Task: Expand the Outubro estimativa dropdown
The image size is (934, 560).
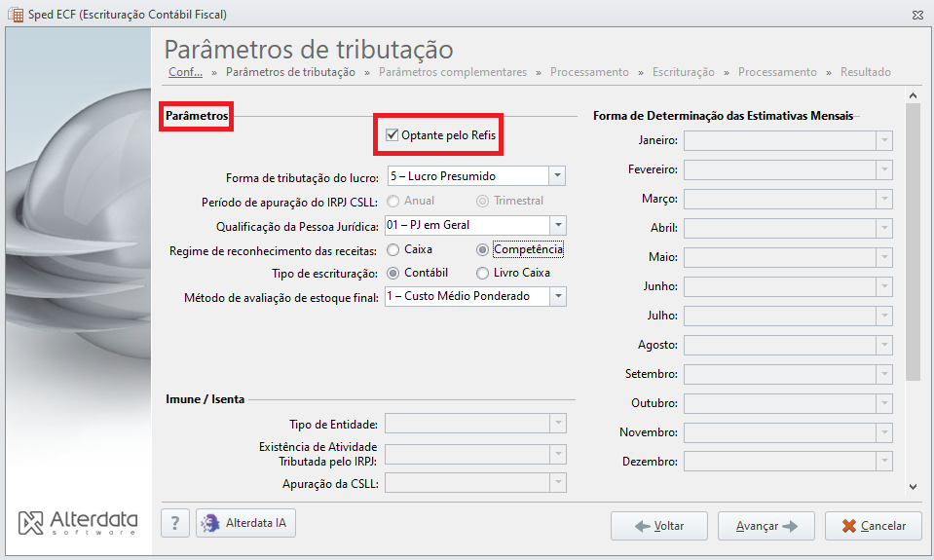Action: [884, 403]
